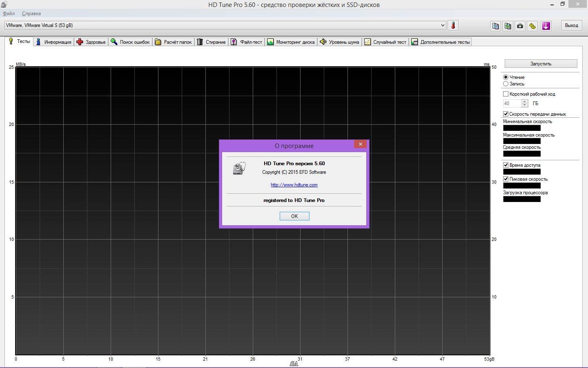Click the purple minimize-to-tray arrow icon
588x368 pixels.
click(x=546, y=26)
